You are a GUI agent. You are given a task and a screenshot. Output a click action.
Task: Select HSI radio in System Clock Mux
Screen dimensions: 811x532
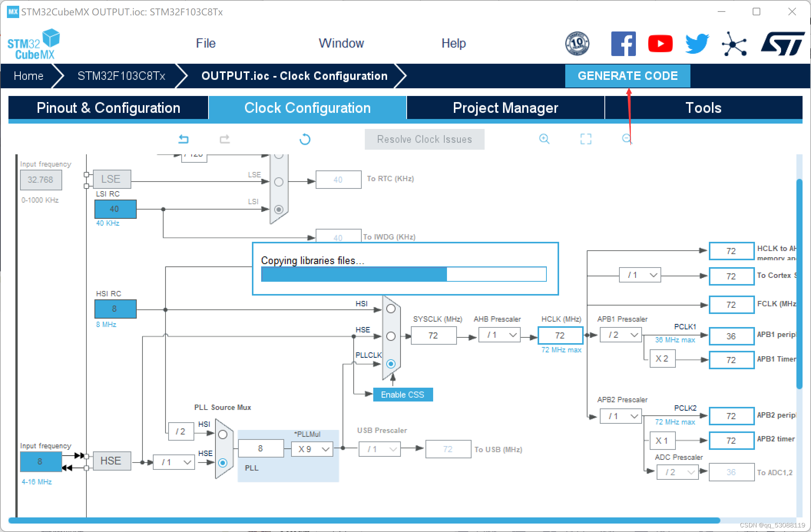point(391,309)
